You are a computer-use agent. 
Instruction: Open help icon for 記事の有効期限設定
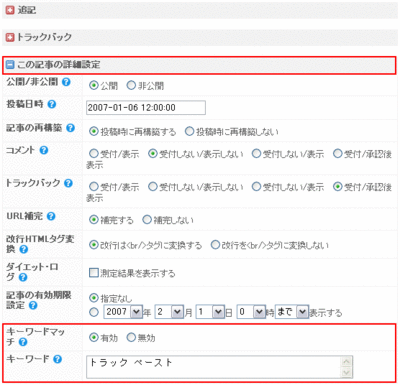(33, 305)
